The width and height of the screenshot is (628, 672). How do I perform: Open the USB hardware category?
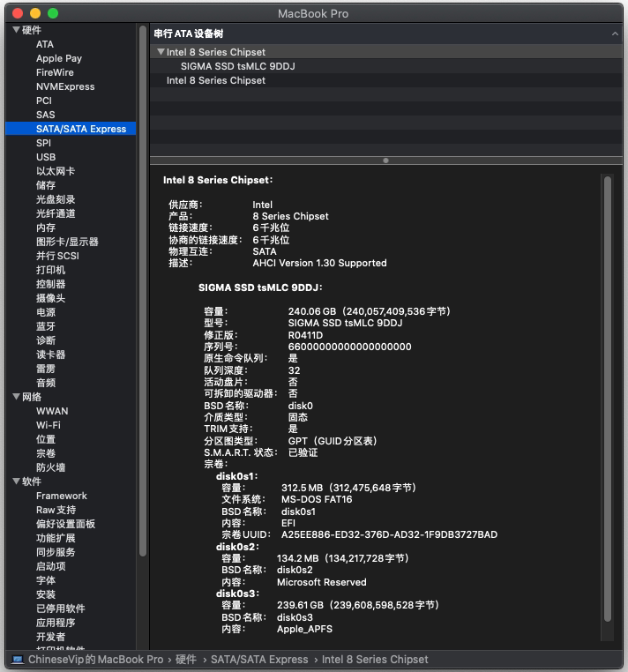pyautogui.click(x=46, y=157)
